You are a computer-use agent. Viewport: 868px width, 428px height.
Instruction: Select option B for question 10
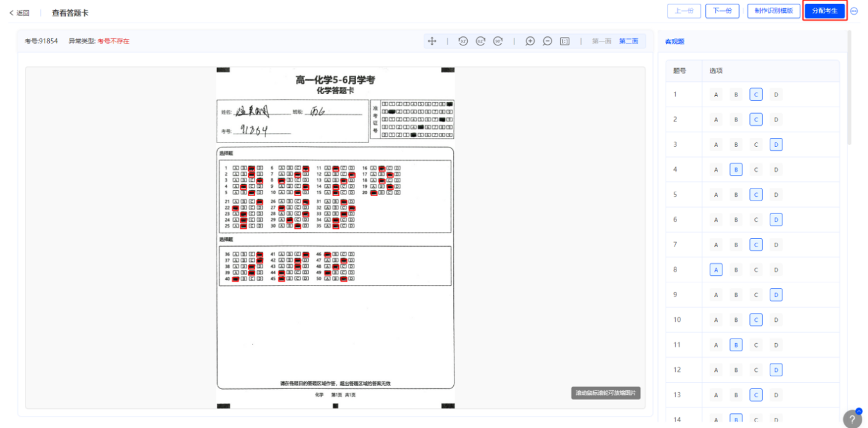point(736,319)
